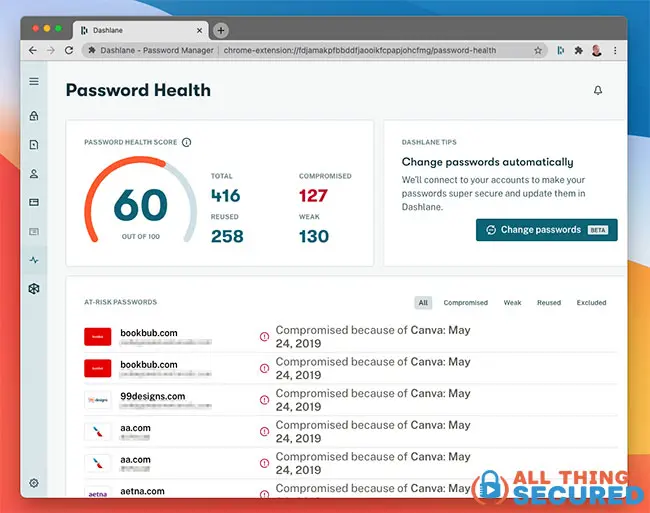The image size is (650, 513).
Task: Switch to the Dashlane browser tab
Action: [141, 31]
